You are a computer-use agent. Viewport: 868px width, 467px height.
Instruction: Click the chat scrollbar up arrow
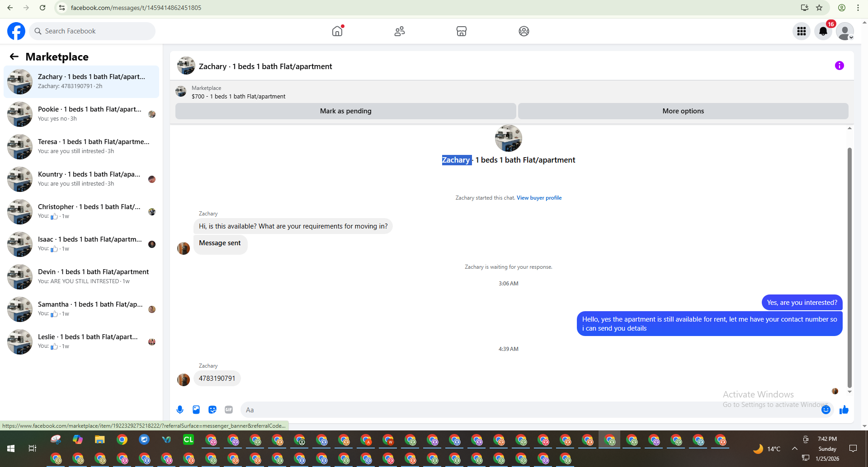coord(849,128)
